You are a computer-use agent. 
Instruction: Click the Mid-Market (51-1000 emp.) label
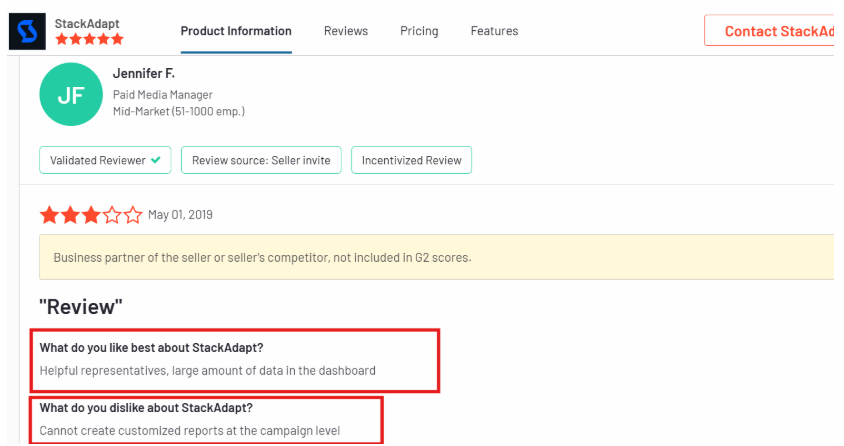(179, 112)
